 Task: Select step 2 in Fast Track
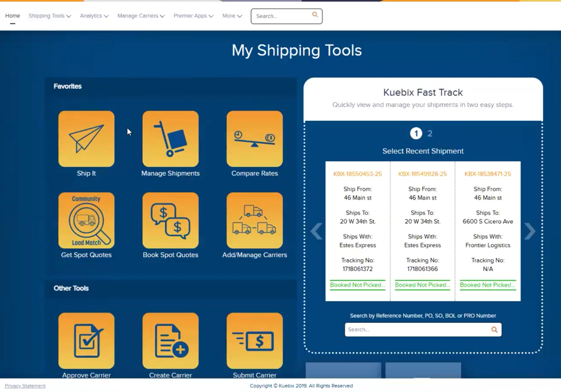coord(430,133)
